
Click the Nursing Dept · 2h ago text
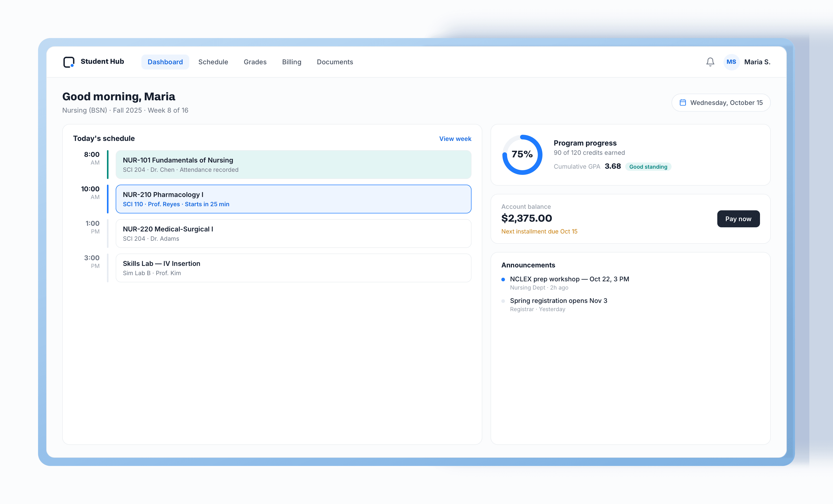tap(539, 288)
